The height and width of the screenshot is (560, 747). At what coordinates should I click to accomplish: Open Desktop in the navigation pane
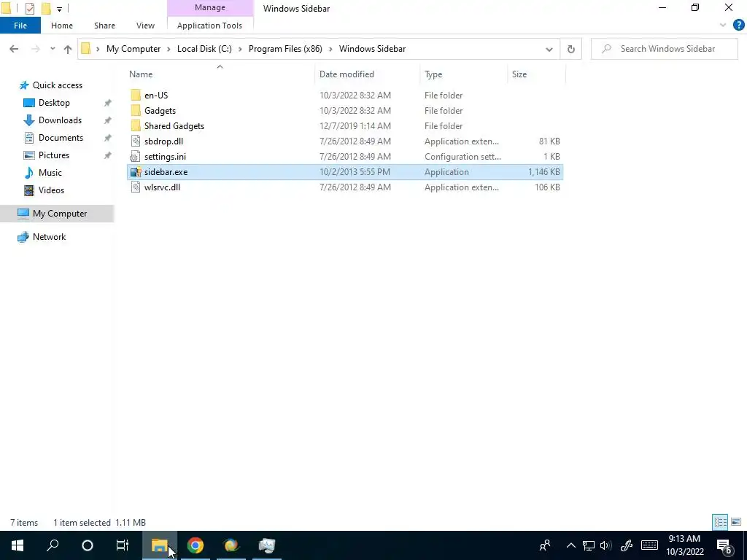54,103
